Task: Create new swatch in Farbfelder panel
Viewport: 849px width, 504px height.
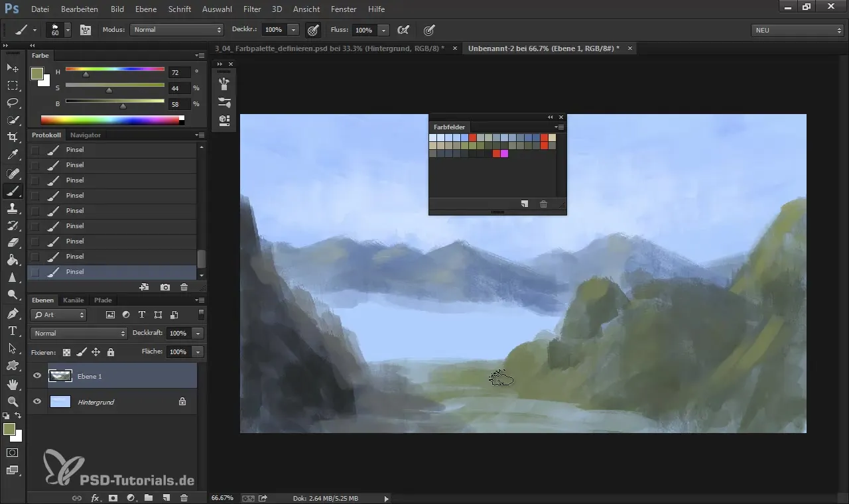Action: 524,204
